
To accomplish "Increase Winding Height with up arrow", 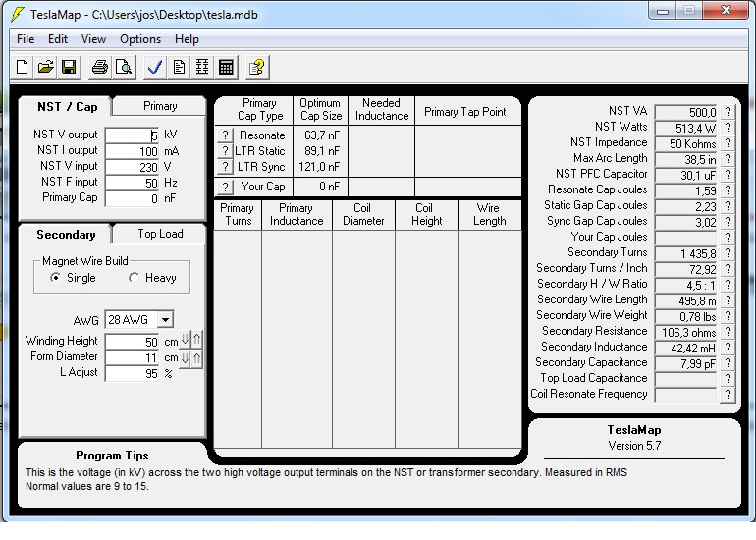I will 196,340.
